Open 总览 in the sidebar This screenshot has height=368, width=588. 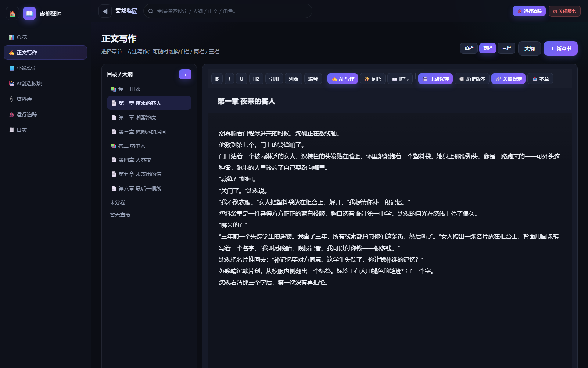(x=45, y=37)
